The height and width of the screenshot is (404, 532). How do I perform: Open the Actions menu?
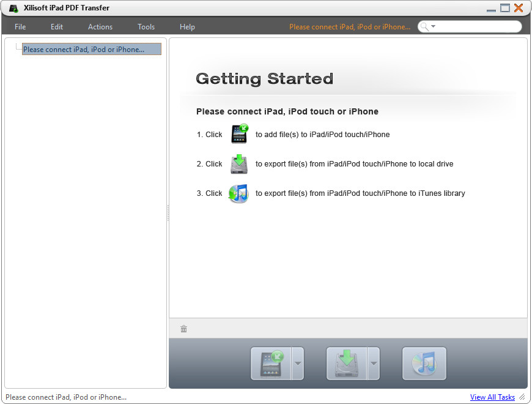coord(100,27)
